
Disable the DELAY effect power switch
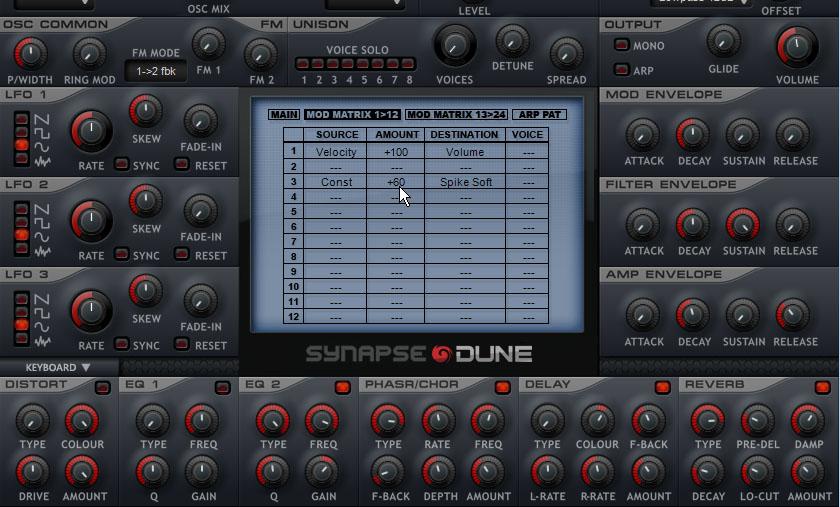(x=663, y=387)
